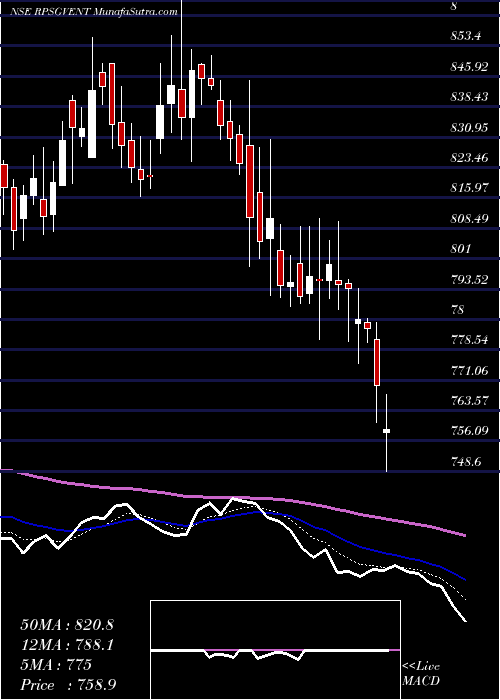
Task: Click the 50MA : 820.8 readout
Action: click(67, 625)
